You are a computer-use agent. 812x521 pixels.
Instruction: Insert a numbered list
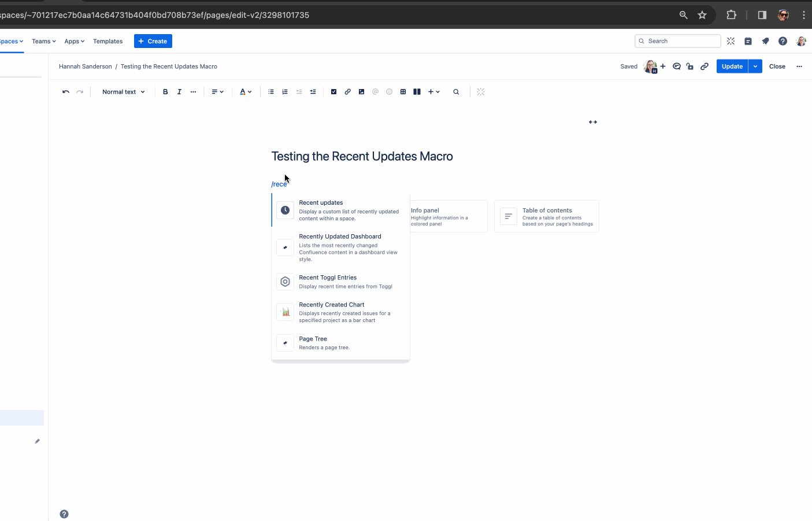[x=285, y=92]
